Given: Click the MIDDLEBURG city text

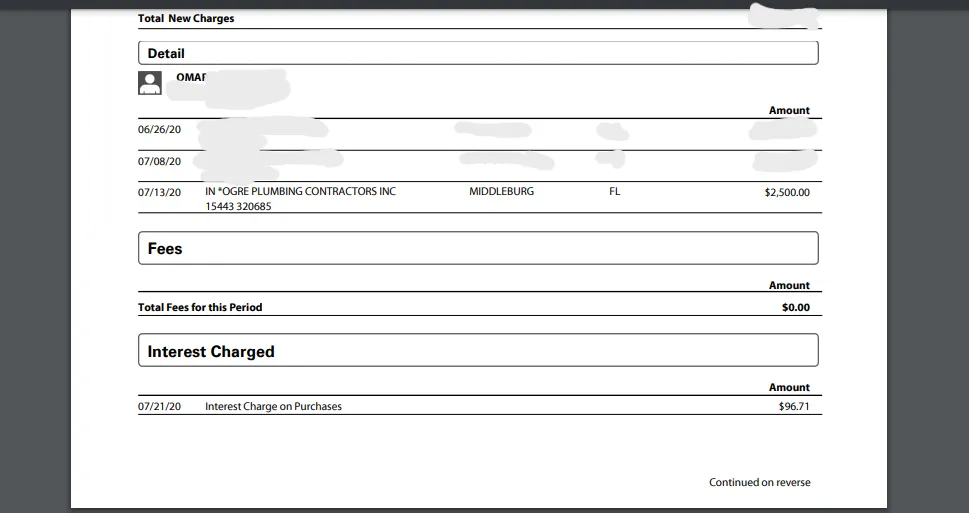Looking at the screenshot, I should [x=501, y=192].
